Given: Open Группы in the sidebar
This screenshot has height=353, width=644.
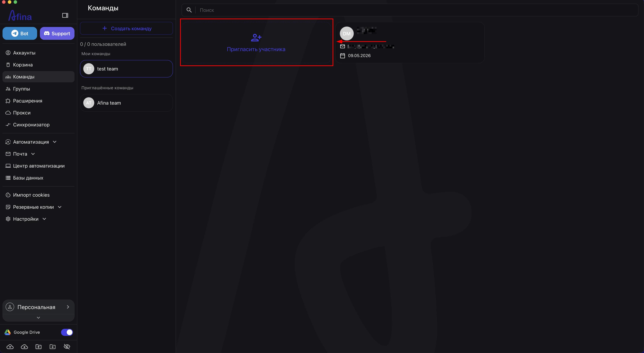Looking at the screenshot, I should click(x=39, y=89).
